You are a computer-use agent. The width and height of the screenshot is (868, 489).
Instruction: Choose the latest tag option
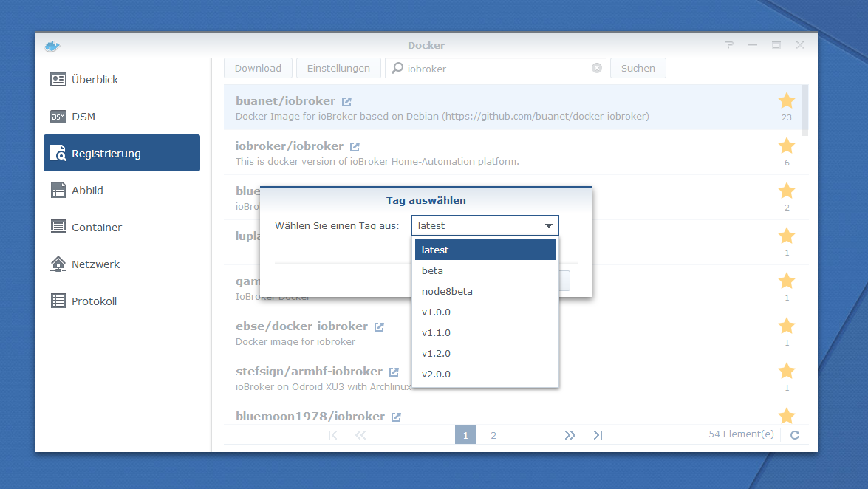[x=485, y=250]
